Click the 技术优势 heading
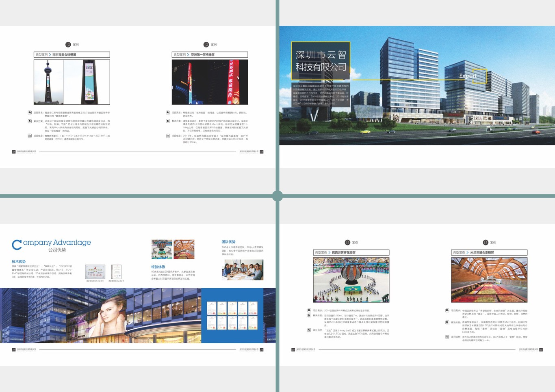 [x=19, y=262]
